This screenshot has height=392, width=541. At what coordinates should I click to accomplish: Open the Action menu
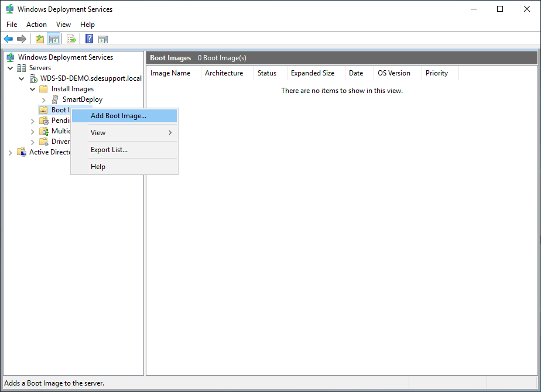[36, 25]
